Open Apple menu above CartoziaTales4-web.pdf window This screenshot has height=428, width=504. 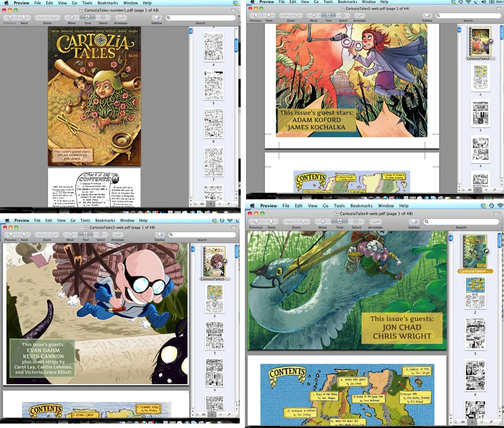click(252, 206)
